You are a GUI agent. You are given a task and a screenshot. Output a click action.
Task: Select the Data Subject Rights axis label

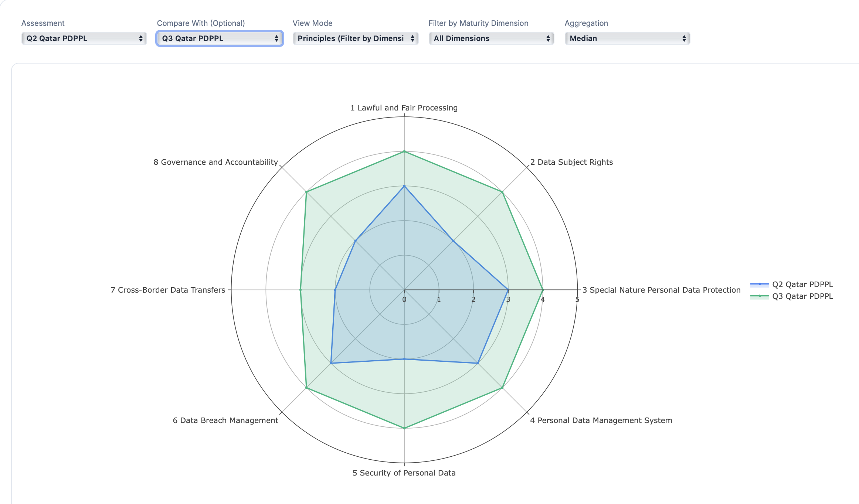pos(571,162)
